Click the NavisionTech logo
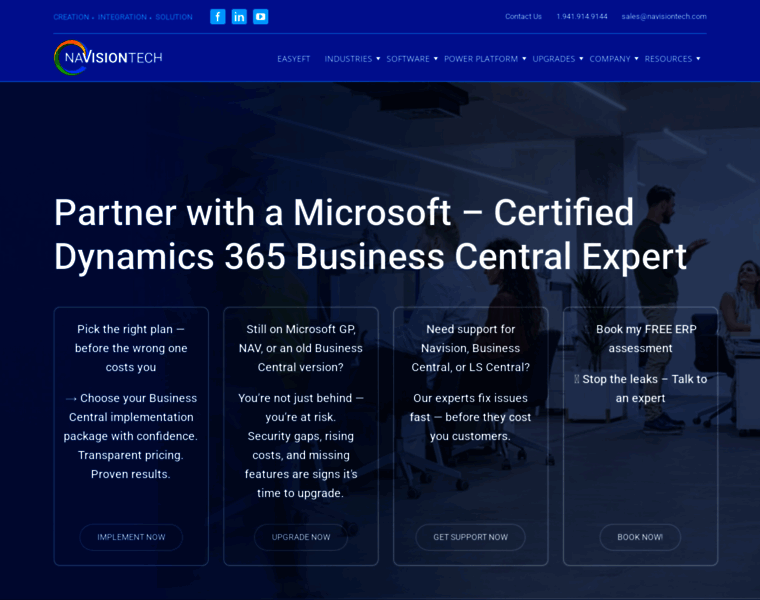The width and height of the screenshot is (760, 600). pyautogui.click(x=108, y=58)
